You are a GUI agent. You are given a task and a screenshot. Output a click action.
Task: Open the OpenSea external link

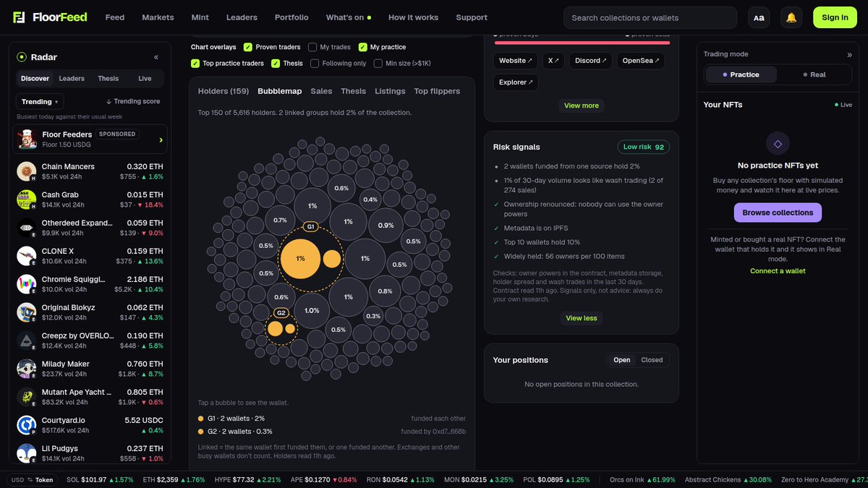[x=641, y=61]
